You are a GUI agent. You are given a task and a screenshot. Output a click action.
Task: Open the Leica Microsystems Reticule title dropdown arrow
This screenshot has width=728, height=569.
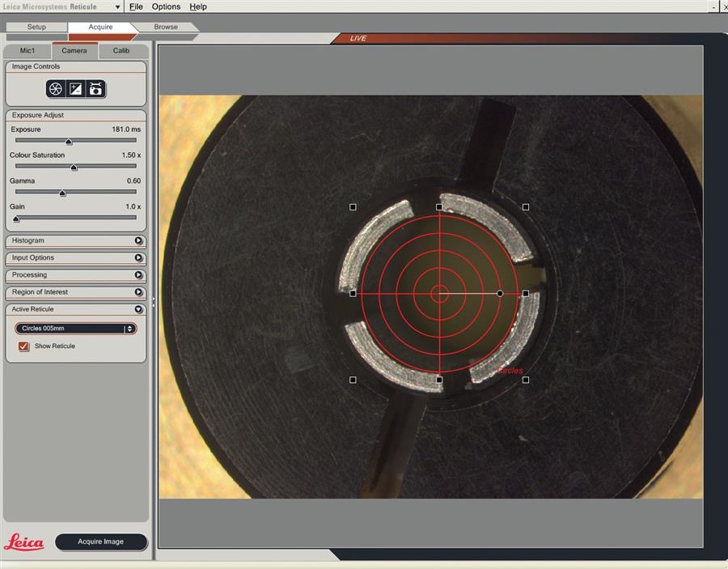[x=117, y=7]
